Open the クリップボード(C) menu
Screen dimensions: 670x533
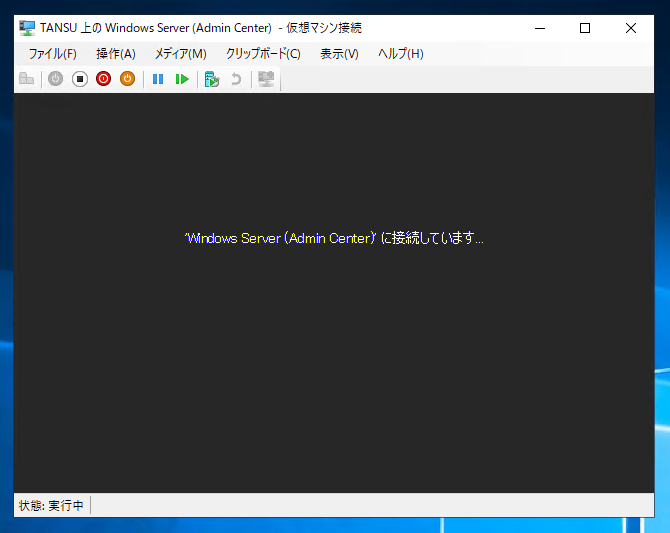(263, 54)
